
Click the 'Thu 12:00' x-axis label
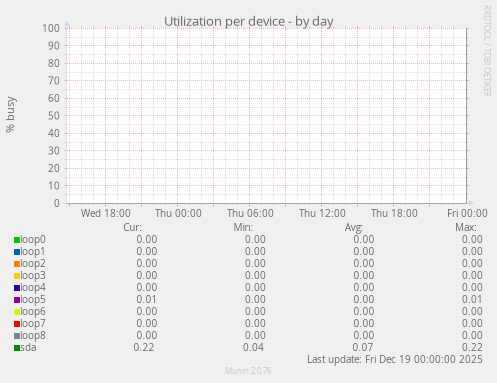tap(322, 213)
